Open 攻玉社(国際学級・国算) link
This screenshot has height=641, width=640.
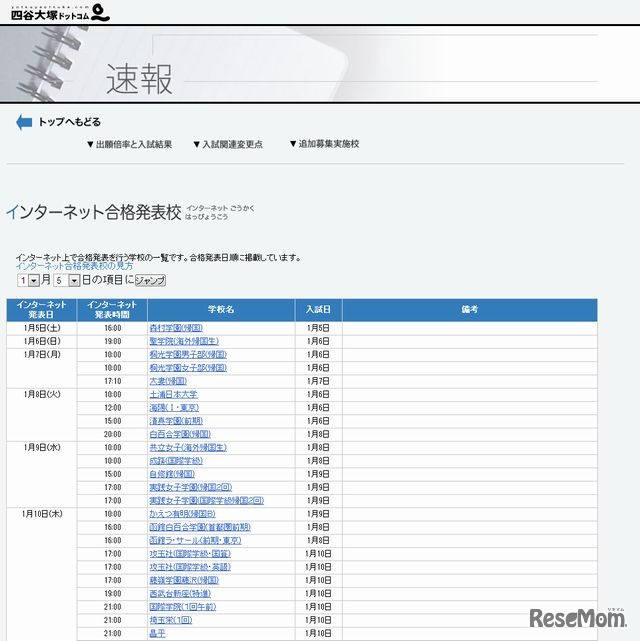190,554
